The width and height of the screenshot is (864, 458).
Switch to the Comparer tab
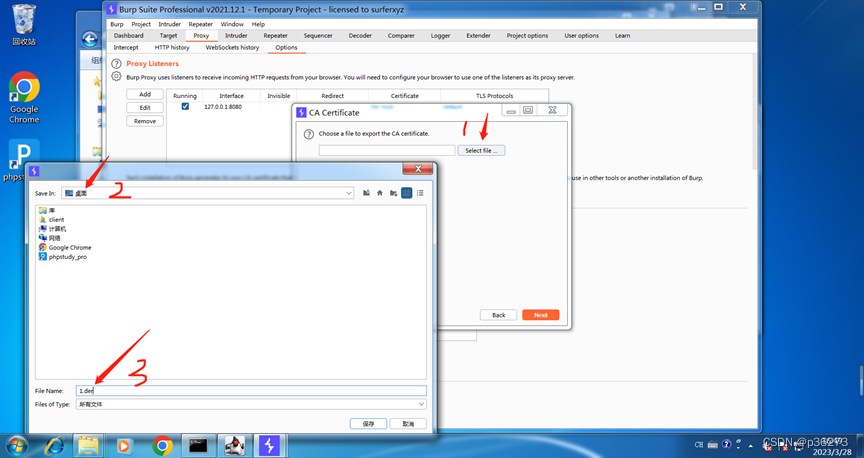tap(401, 36)
